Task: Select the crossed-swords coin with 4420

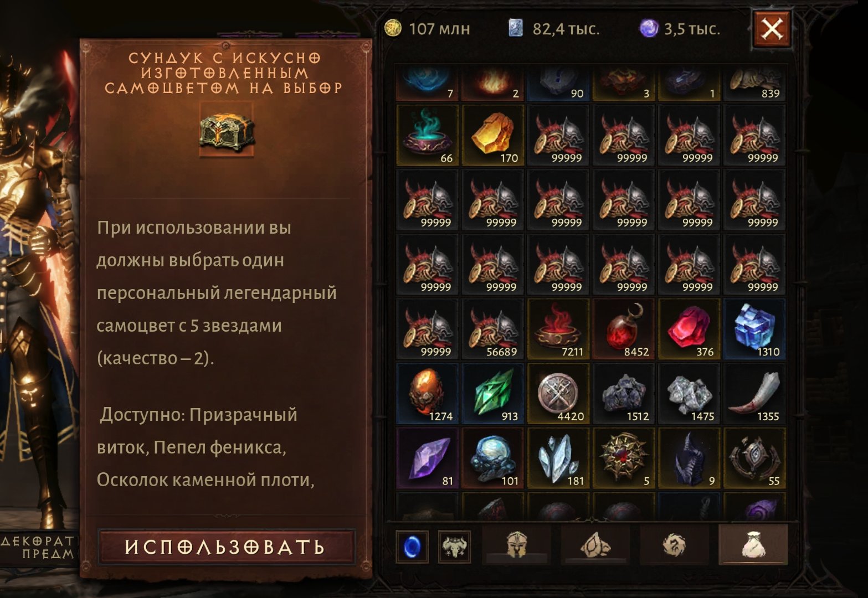Action: (x=558, y=394)
